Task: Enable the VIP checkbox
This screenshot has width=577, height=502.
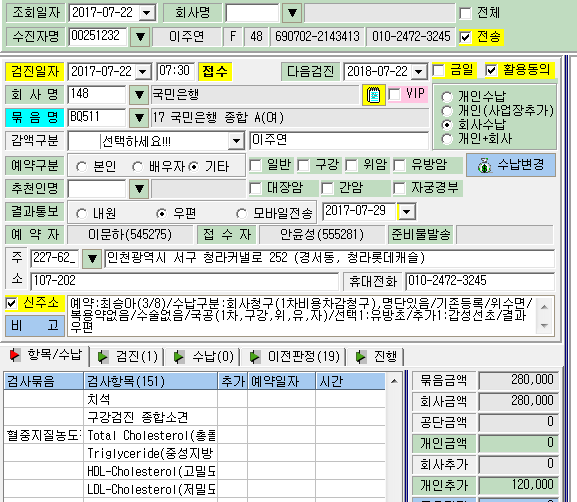Action: (x=394, y=94)
